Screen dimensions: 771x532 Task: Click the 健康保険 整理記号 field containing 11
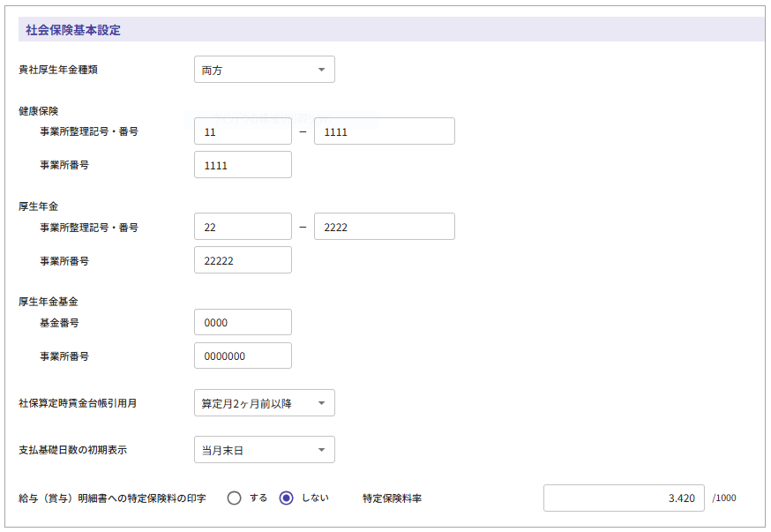[243, 131]
